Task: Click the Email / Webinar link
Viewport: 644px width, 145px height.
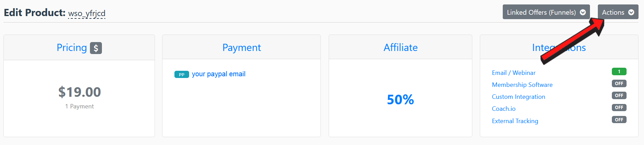Action: coord(514,73)
